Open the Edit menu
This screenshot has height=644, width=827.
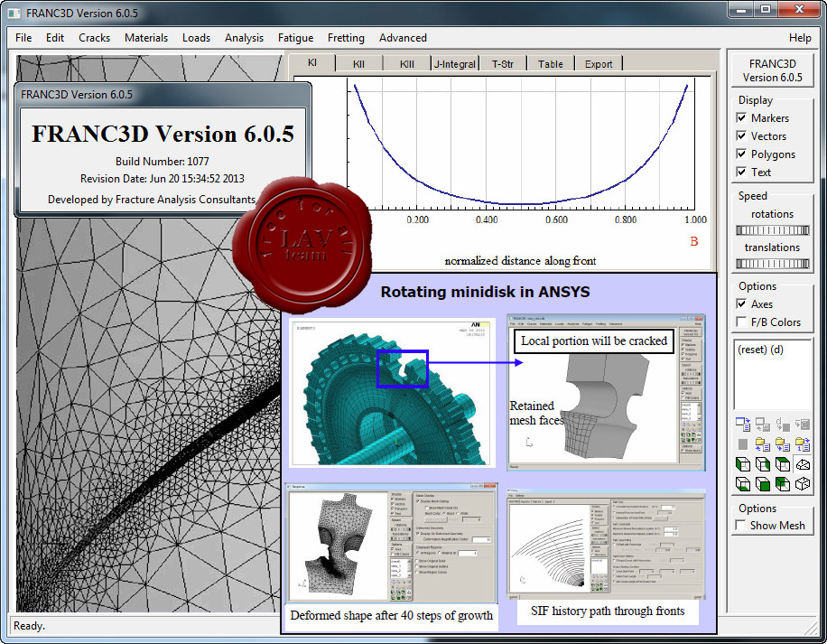55,38
